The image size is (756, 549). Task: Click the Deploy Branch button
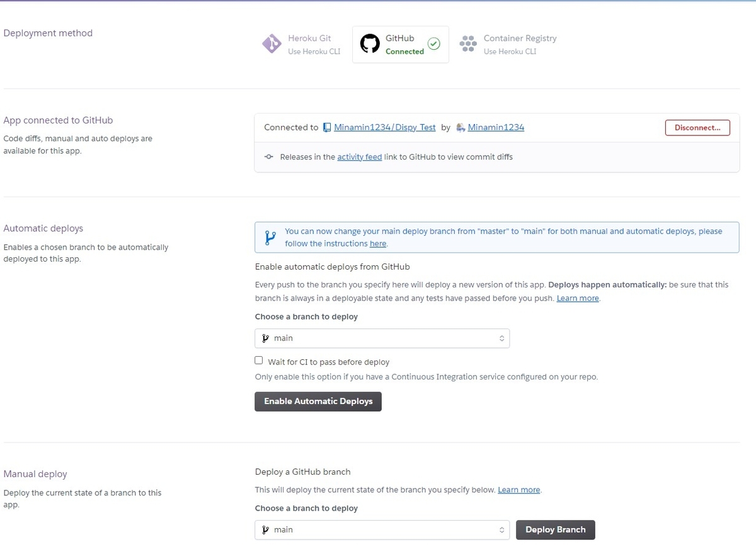(x=555, y=530)
